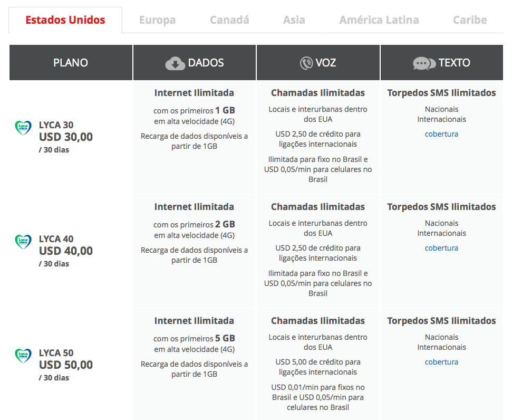Select the LYCA 40 plan name

click(56, 239)
